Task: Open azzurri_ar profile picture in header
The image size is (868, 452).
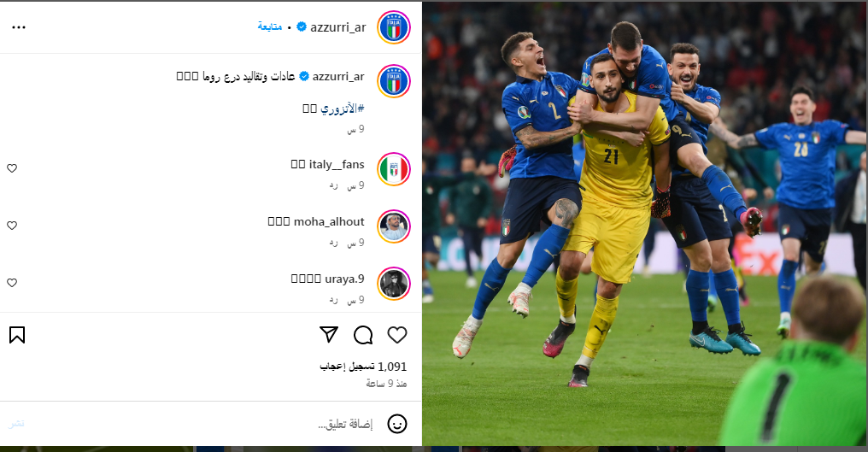Action: point(394,27)
